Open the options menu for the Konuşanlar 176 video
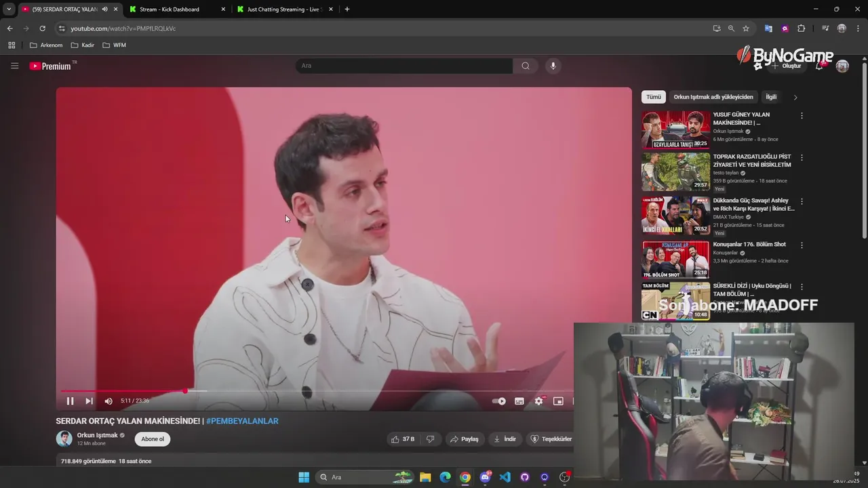The height and width of the screenshot is (488, 868). (802, 245)
